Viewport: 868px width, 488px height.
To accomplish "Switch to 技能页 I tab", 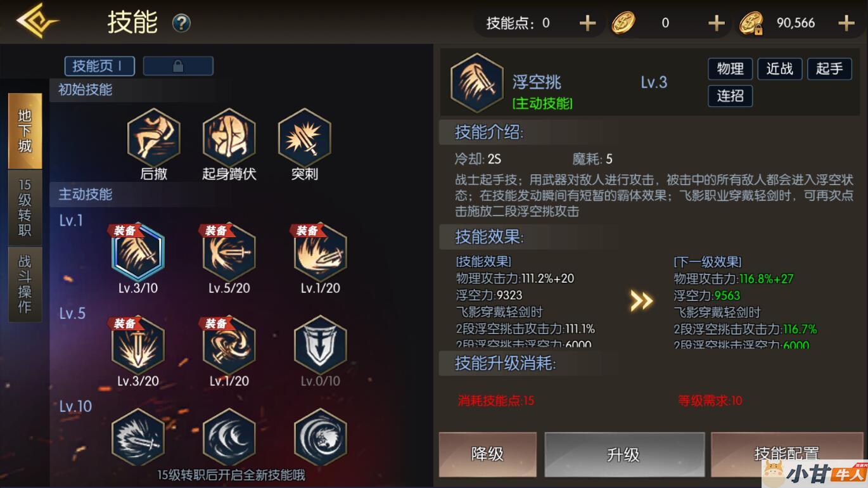I will (101, 66).
